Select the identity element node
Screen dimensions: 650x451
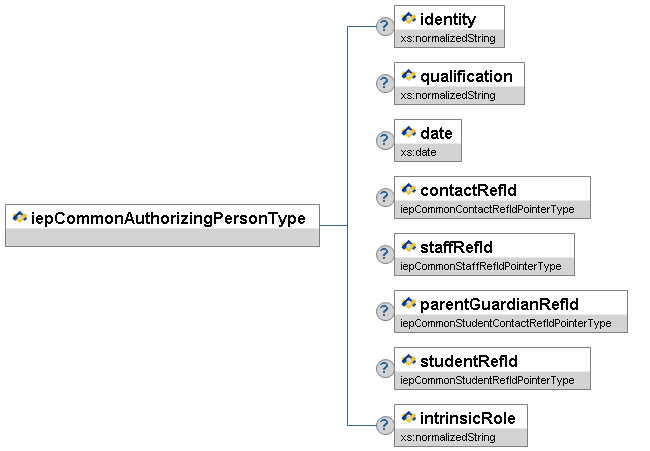tap(448, 19)
